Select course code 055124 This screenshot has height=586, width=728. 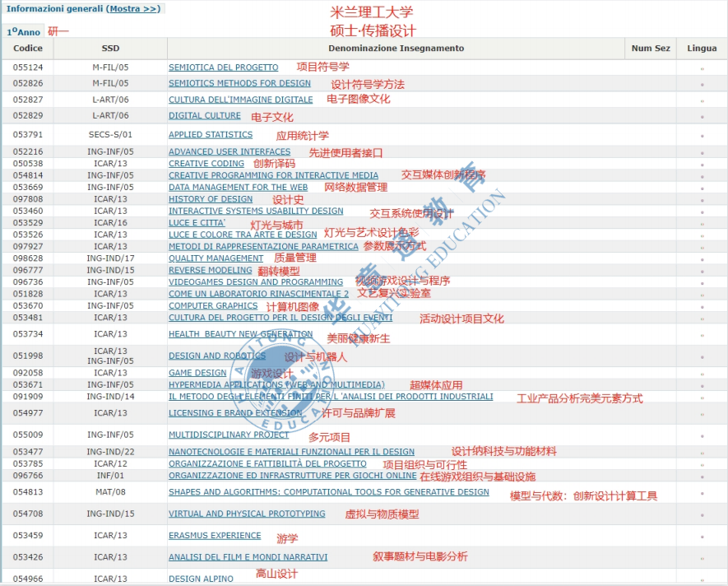28,67
